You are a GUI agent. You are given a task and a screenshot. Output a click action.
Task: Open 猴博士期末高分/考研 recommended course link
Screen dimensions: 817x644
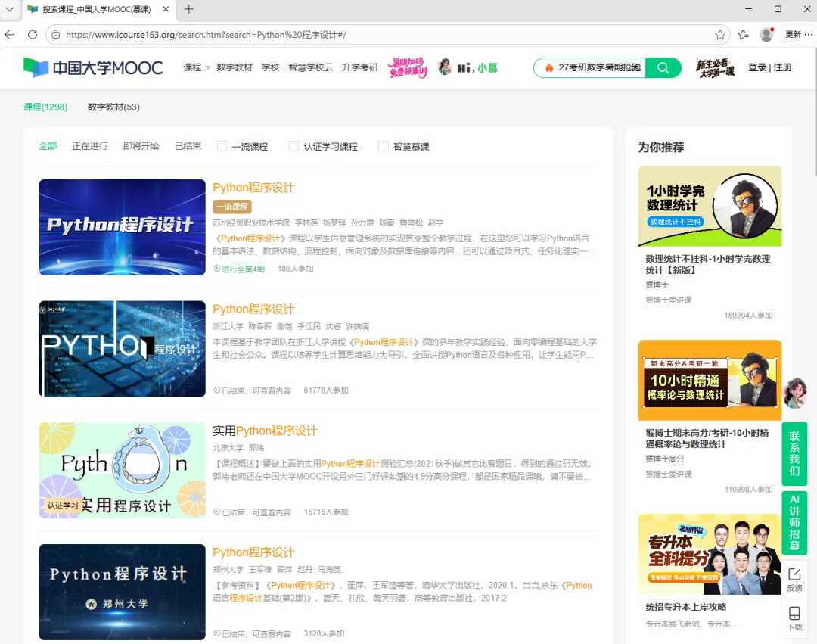tap(707, 438)
